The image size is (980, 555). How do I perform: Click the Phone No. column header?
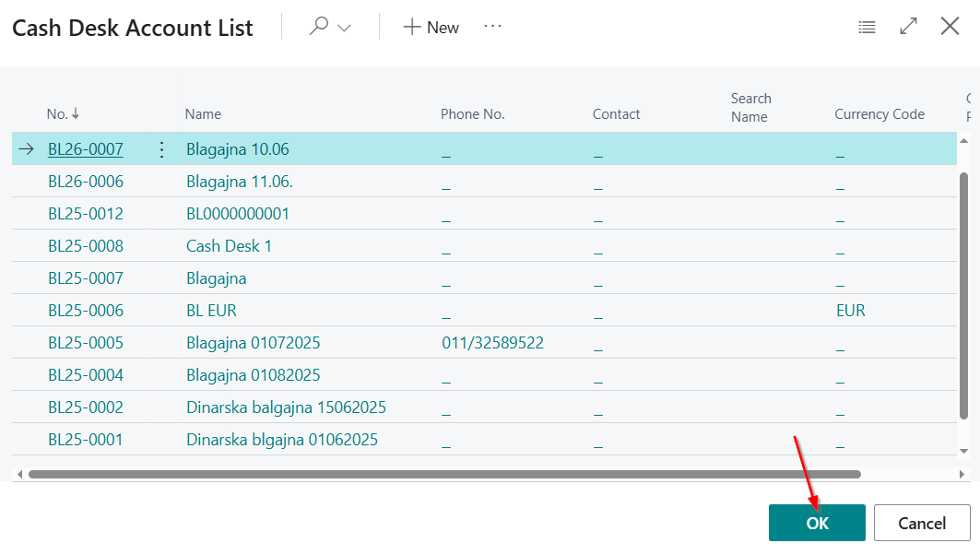(473, 113)
